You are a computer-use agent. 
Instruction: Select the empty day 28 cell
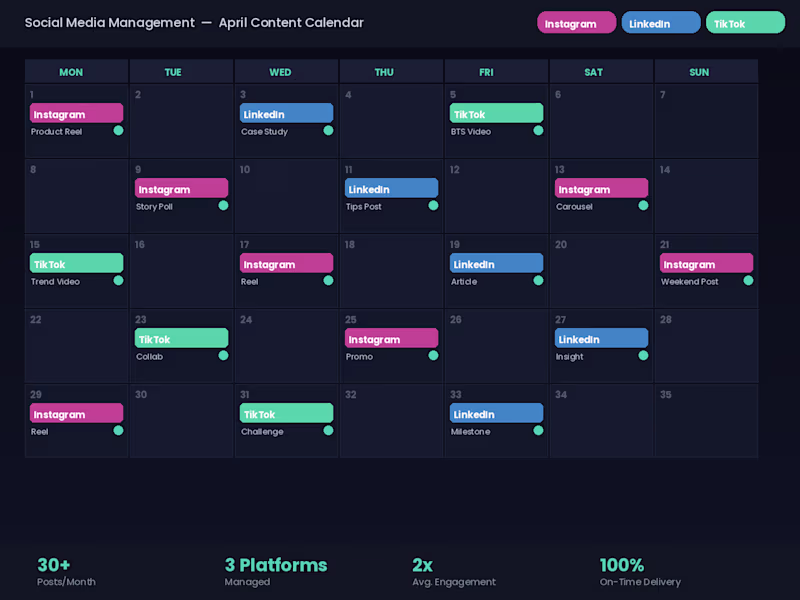pos(706,346)
